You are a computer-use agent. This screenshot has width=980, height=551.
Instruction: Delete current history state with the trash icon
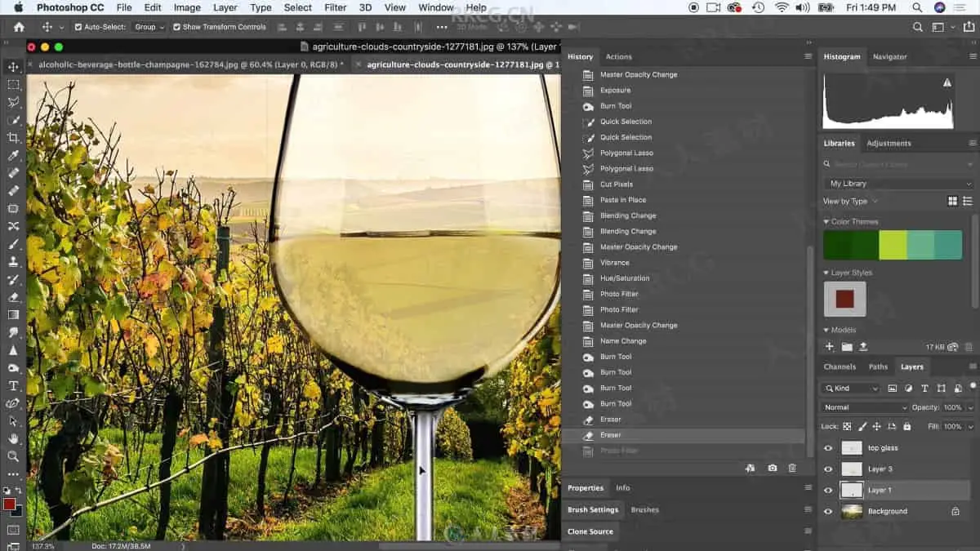click(791, 468)
